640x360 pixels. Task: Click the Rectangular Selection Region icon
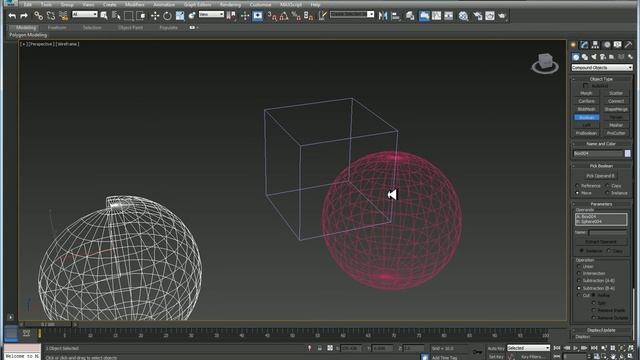(x=129, y=16)
